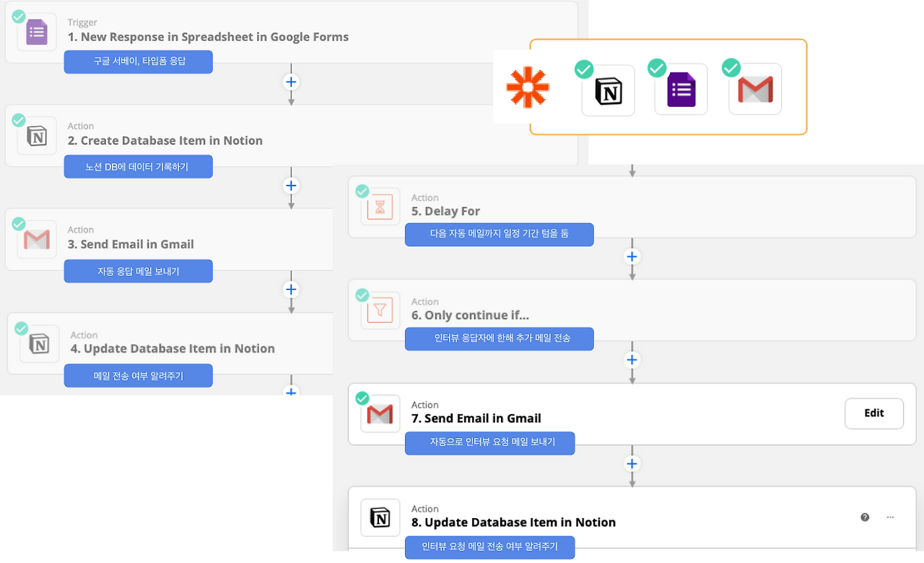Add a step below Create Database Item in Notion
Screen dimensions: 924x563
tap(291, 186)
